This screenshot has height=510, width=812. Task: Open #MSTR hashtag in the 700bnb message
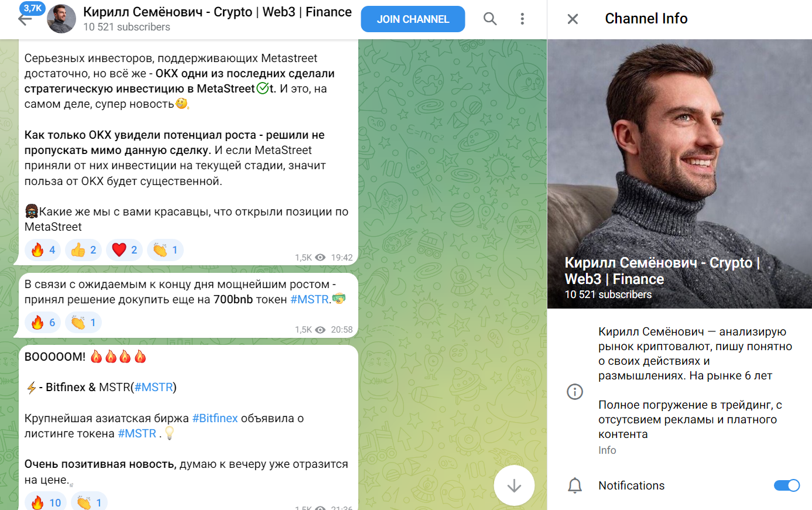point(310,299)
